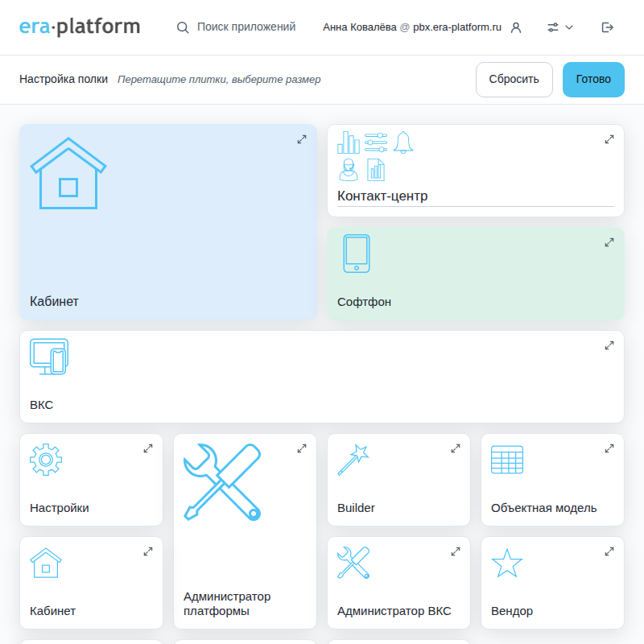Click the Настройки gear icon

(x=46, y=460)
